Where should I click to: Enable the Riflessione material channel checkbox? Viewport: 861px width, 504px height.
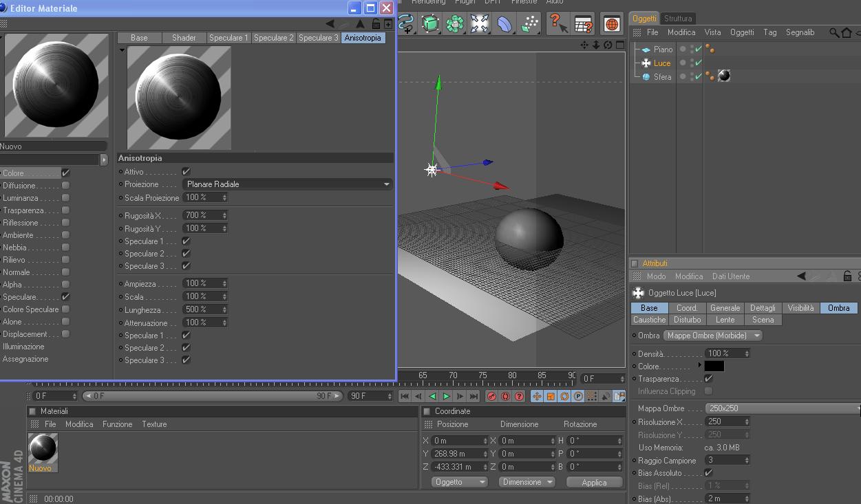65,223
